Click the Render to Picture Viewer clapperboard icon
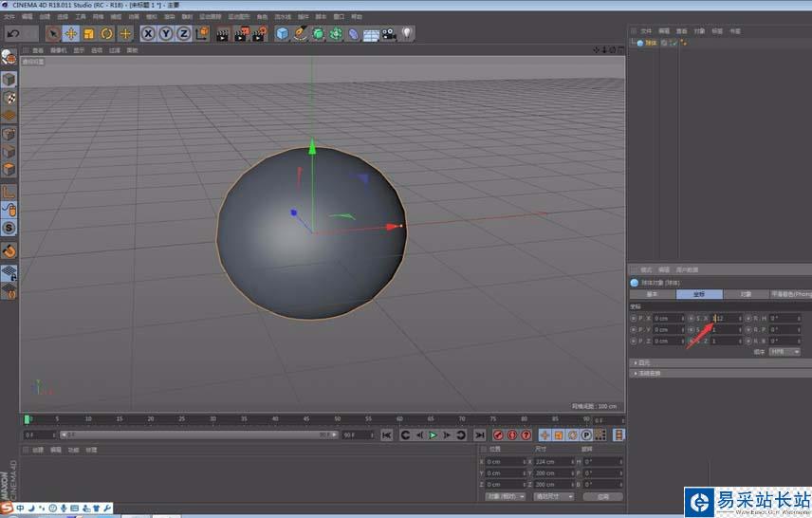 click(240, 33)
